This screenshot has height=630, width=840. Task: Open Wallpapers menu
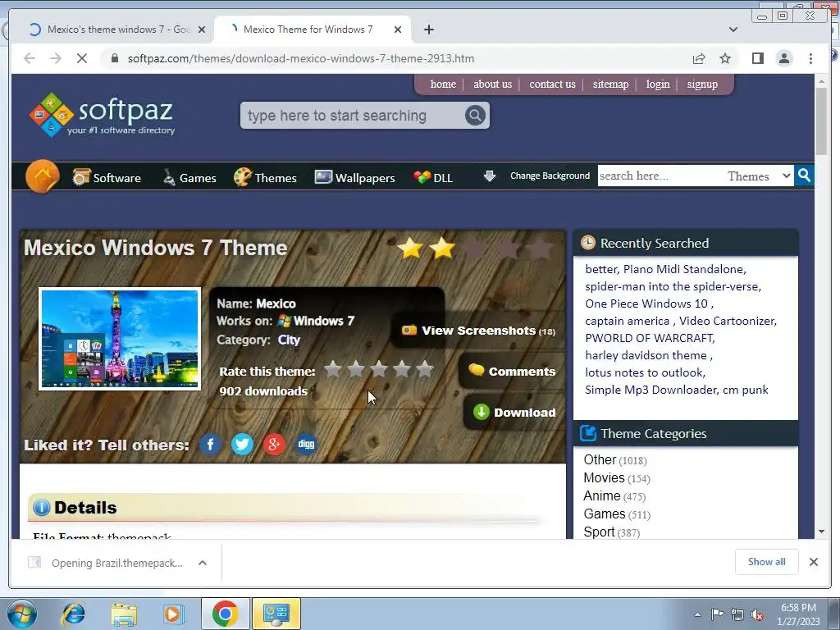(354, 177)
